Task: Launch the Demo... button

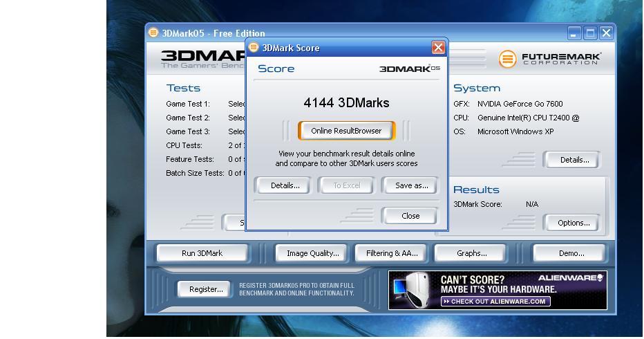Action: [x=571, y=253]
